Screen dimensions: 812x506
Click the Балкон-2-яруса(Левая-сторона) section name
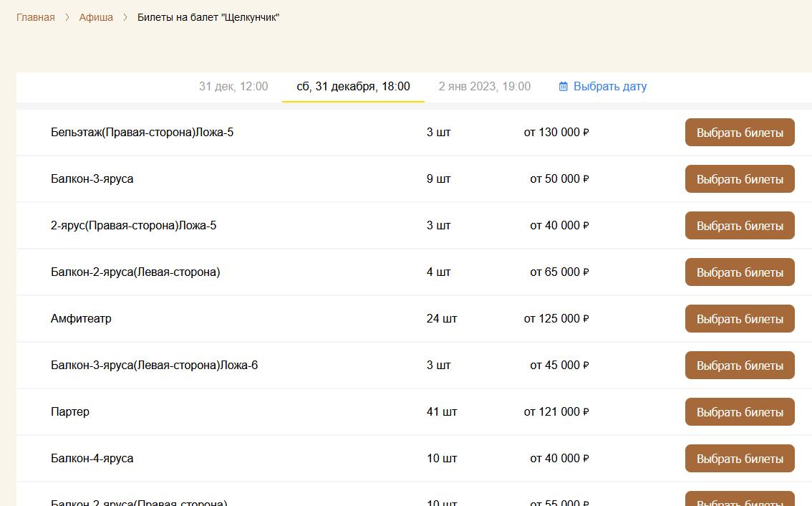135,272
